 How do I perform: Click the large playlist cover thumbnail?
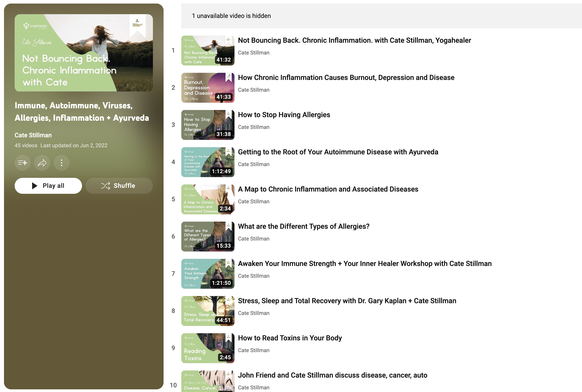point(84,53)
